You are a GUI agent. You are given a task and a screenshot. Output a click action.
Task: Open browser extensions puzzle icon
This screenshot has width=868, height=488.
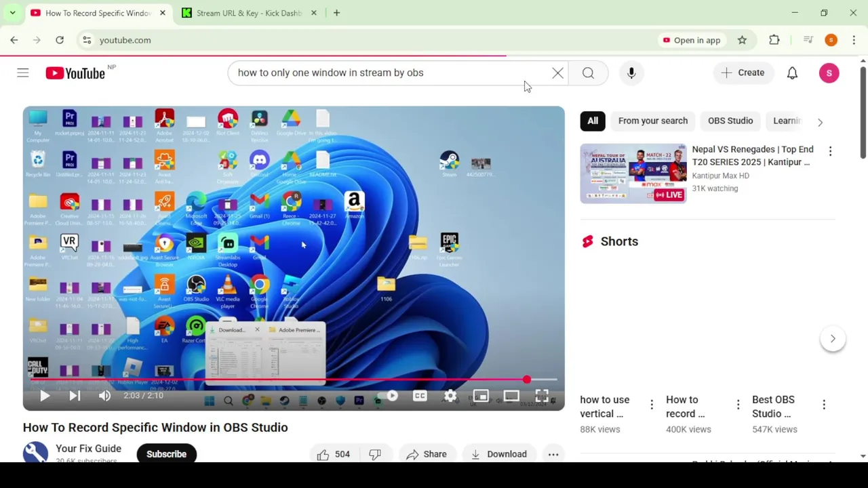coord(774,40)
